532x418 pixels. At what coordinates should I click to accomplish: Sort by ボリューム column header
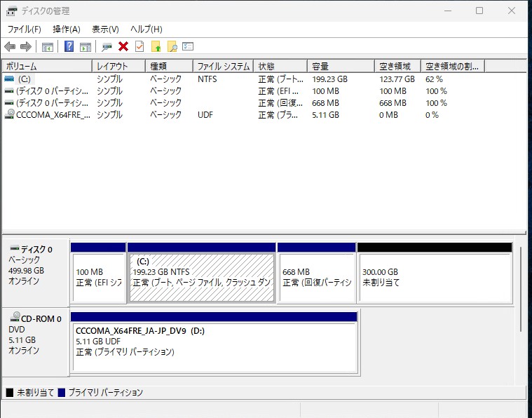coord(47,66)
